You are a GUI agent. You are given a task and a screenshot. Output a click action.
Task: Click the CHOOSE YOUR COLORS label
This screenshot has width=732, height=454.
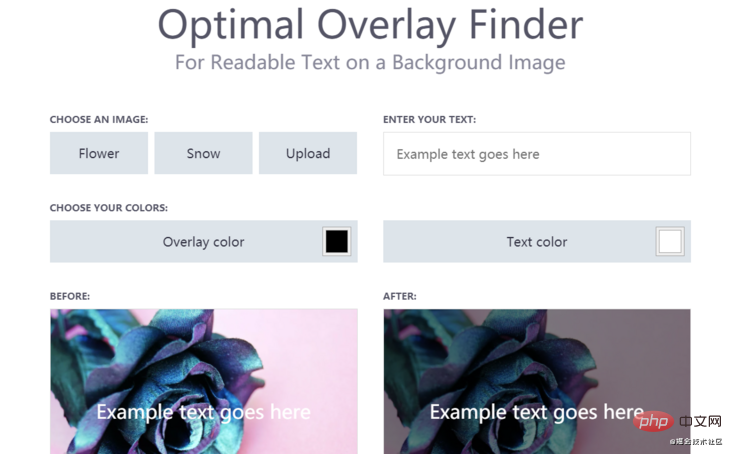tap(109, 208)
